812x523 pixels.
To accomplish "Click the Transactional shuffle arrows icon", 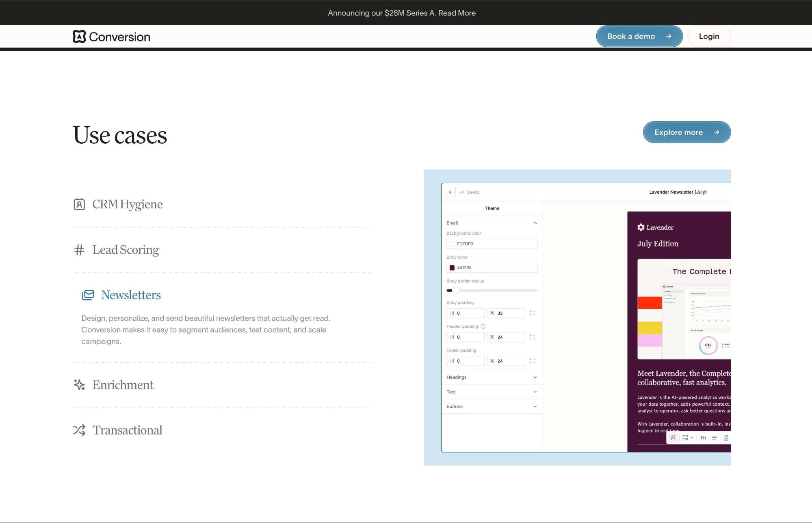I will pyautogui.click(x=79, y=430).
